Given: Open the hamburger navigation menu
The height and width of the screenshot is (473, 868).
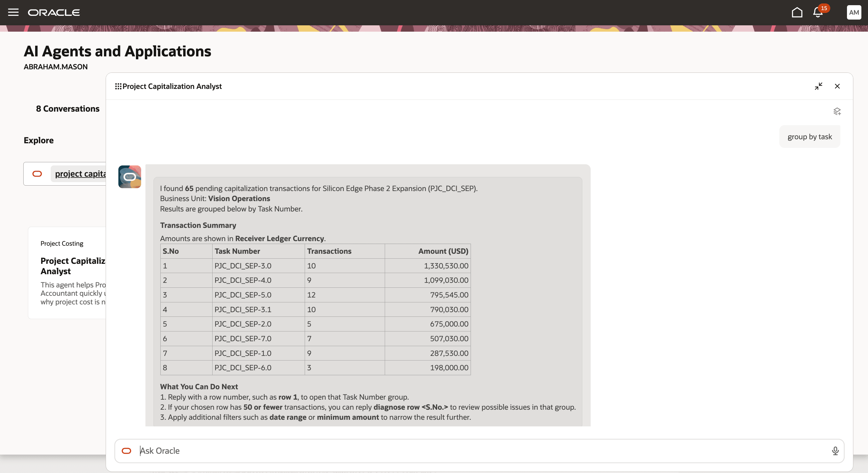Looking at the screenshot, I should click(13, 12).
